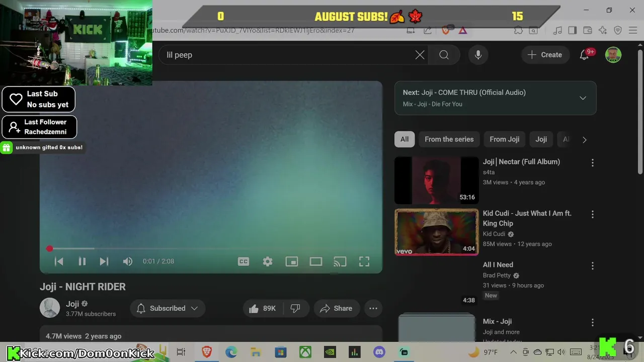Image resolution: width=644 pixels, height=362 pixels.
Task: Open Discord on taskbar
Action: pyautogui.click(x=379, y=352)
